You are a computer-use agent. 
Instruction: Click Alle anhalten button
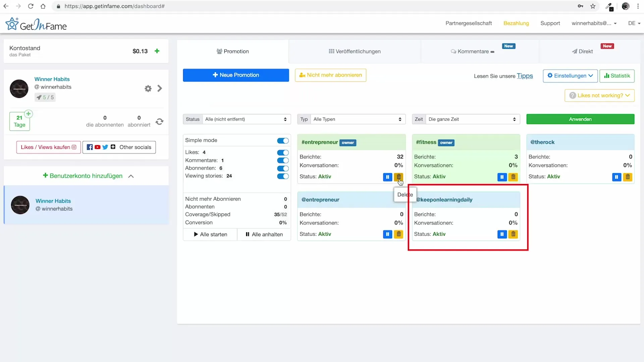click(x=264, y=235)
